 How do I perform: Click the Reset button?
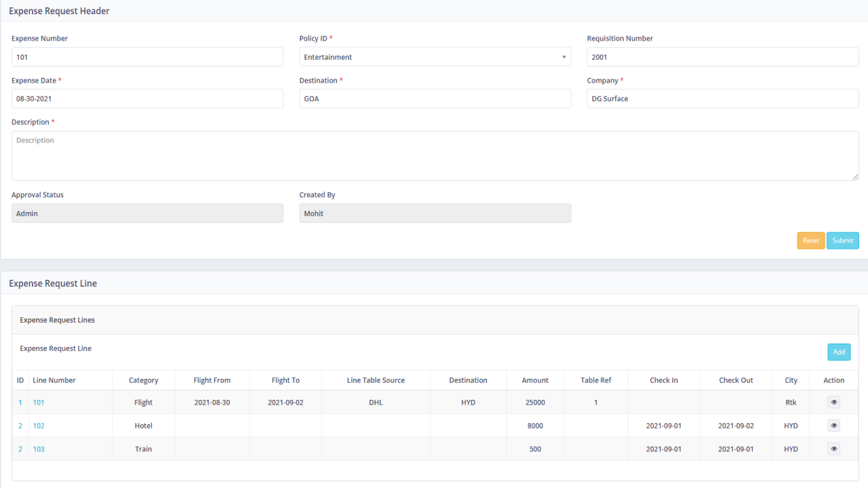click(811, 240)
